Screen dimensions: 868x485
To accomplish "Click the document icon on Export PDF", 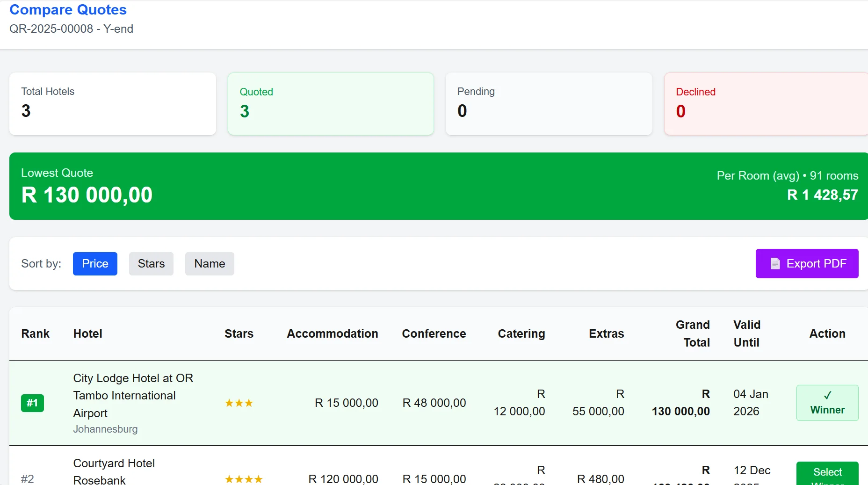I will [x=775, y=264].
